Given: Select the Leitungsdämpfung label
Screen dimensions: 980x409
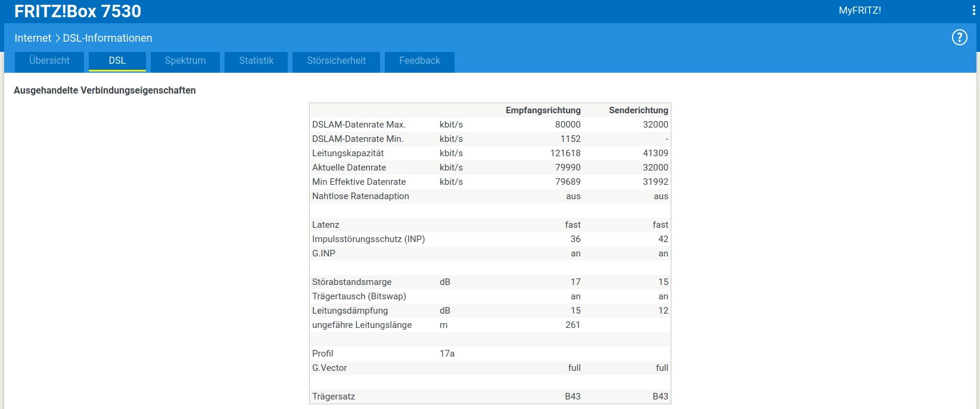Looking at the screenshot, I should pyautogui.click(x=350, y=311).
